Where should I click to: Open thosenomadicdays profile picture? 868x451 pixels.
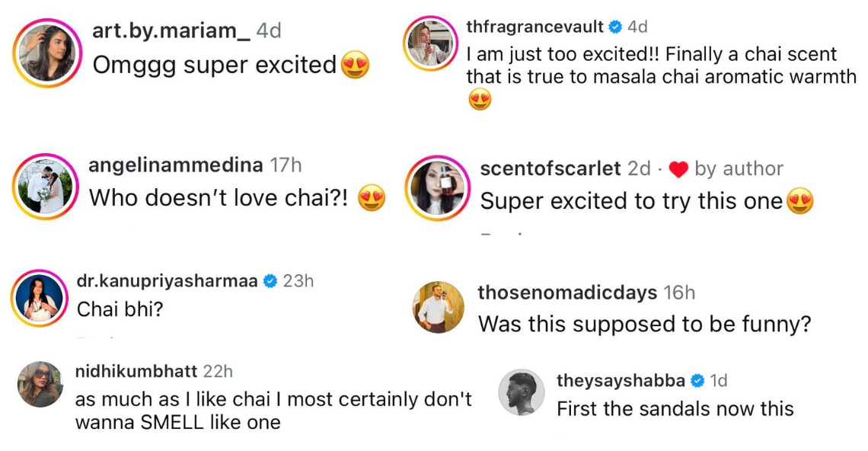pyautogui.click(x=439, y=308)
